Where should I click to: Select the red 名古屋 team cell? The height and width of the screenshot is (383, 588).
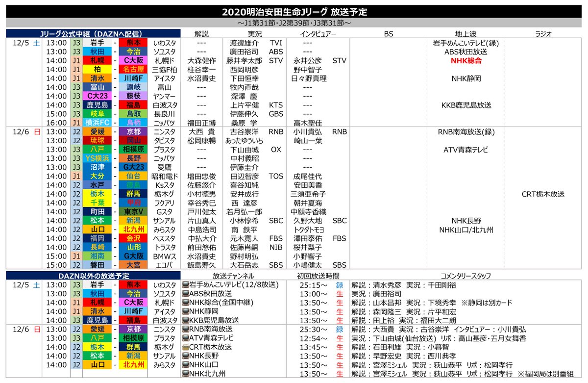pyautogui.click(x=133, y=70)
